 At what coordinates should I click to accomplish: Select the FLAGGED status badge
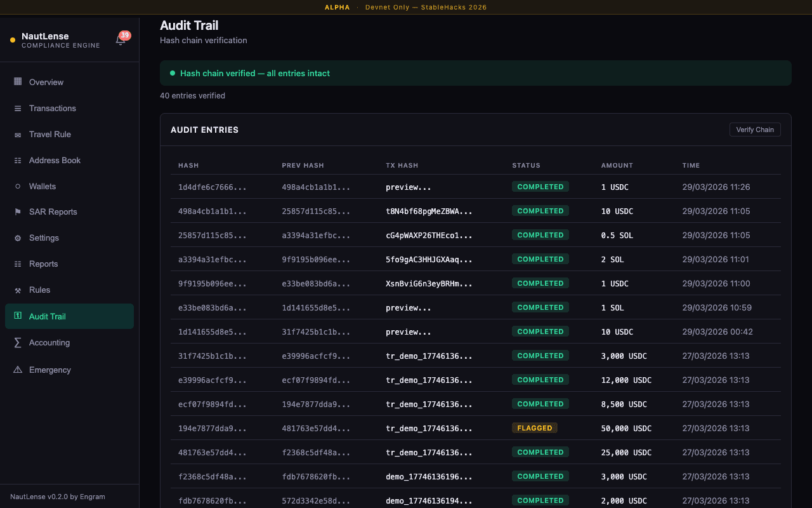(535, 427)
